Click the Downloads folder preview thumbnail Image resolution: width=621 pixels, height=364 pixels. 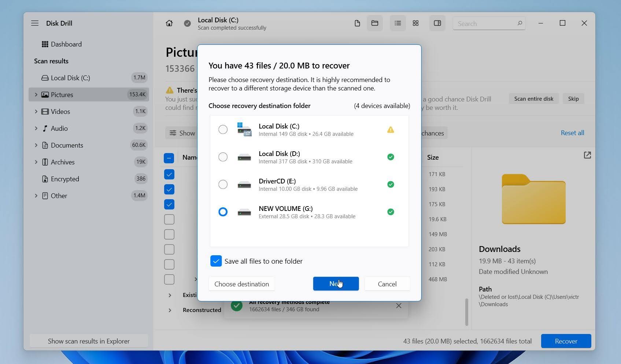coord(533,199)
